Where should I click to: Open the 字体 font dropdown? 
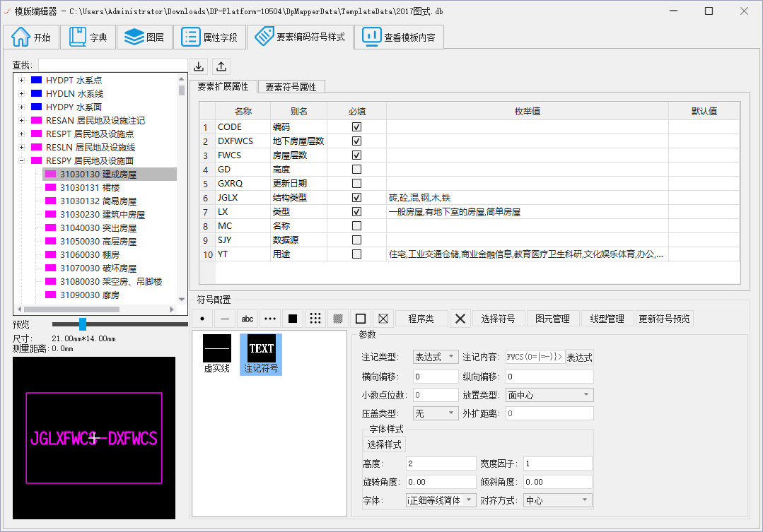(441, 500)
